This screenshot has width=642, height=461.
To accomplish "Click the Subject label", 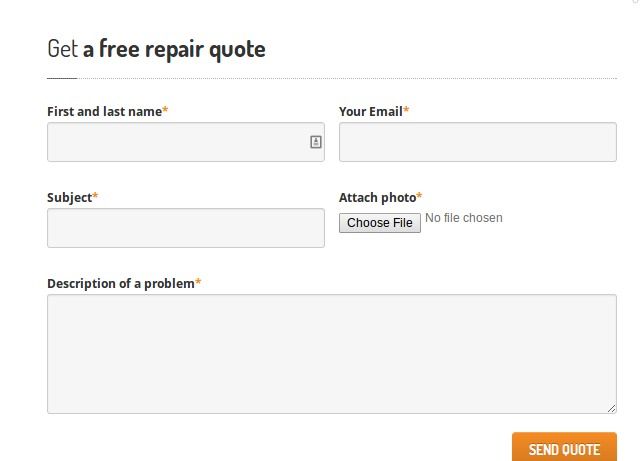I will click(x=70, y=198).
